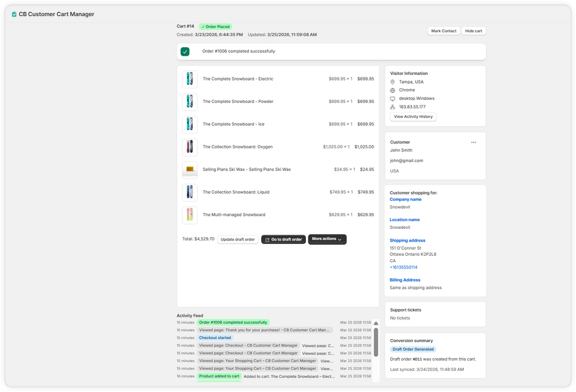Click the $1,025.00 line total
Viewport: 576px width, 392px height.
364,147
